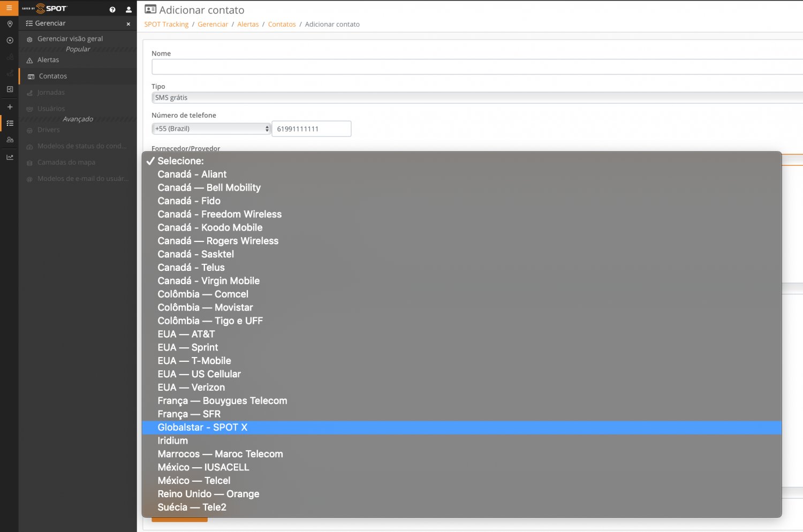Click the plus icon in left rail

pyautogui.click(x=10, y=107)
